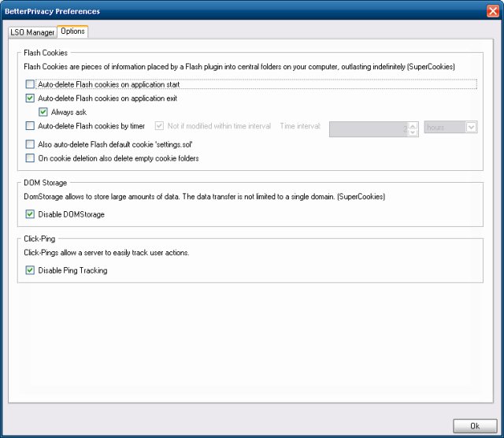
Task: Select the Options tab
Action: point(72,32)
